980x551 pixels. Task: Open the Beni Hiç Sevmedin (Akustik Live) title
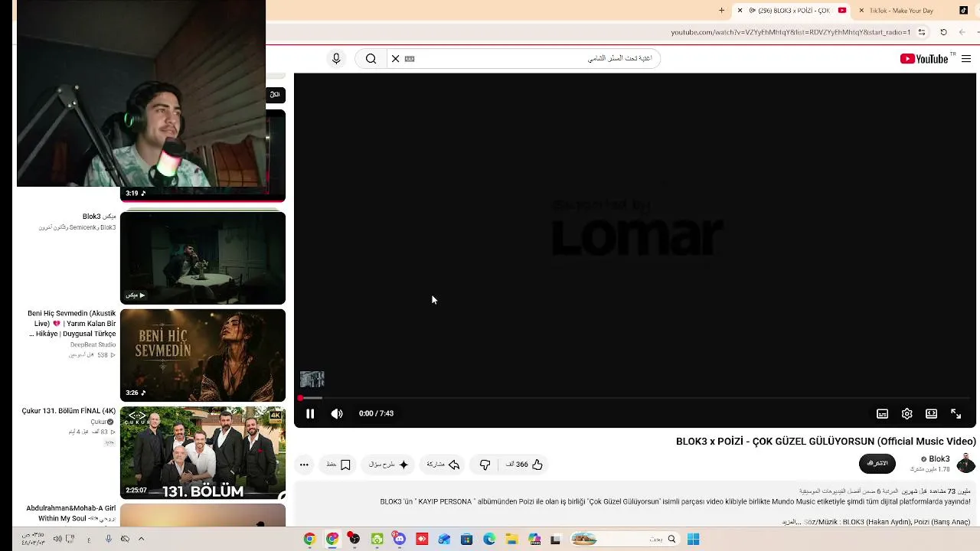[x=72, y=324]
